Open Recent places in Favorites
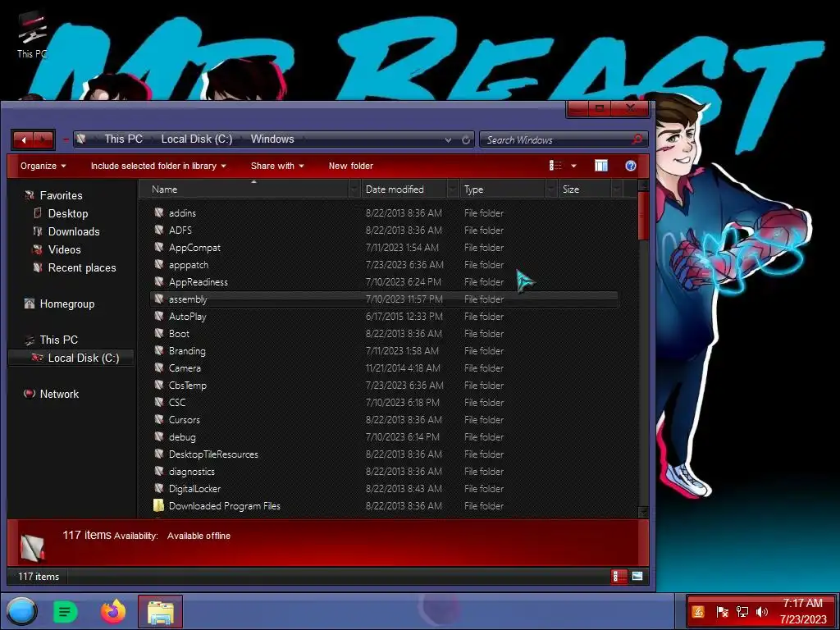The width and height of the screenshot is (840, 630). tap(82, 268)
